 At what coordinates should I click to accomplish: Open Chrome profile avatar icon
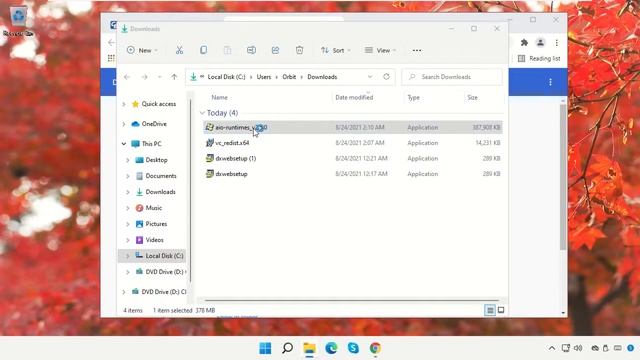coord(540,42)
